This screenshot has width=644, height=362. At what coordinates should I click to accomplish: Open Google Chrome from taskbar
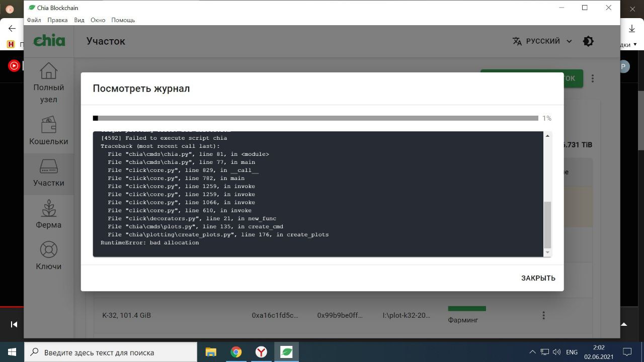coord(236,352)
